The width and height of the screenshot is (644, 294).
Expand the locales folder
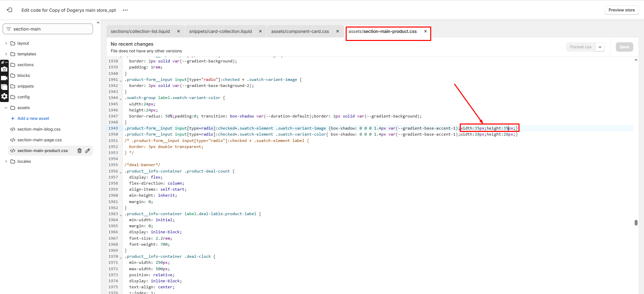(6, 161)
